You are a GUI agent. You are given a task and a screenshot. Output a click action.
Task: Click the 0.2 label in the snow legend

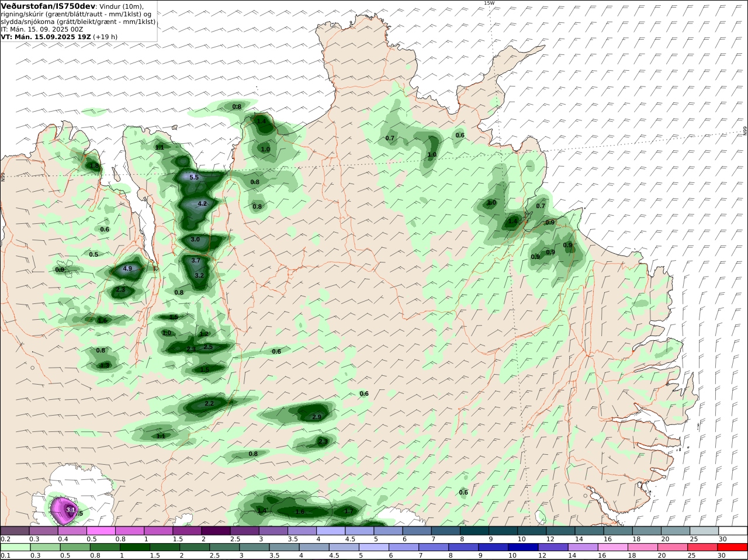[x=5, y=539]
